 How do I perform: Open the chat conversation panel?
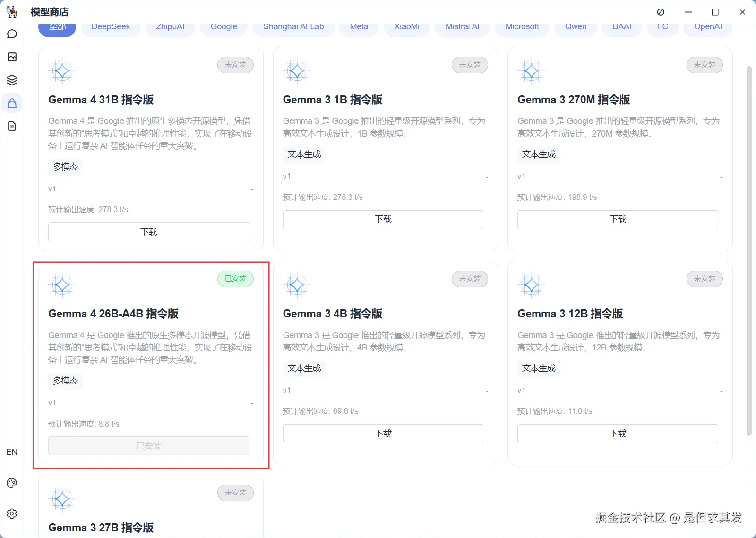point(12,34)
